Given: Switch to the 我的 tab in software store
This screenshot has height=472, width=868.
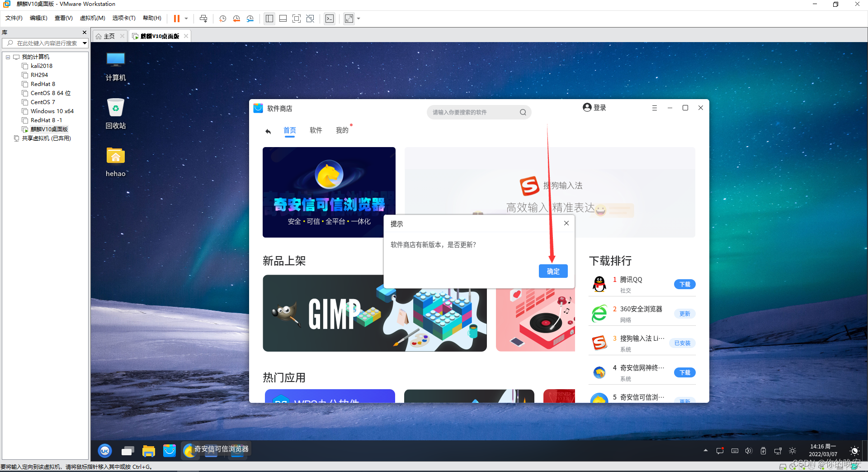Looking at the screenshot, I should point(342,130).
